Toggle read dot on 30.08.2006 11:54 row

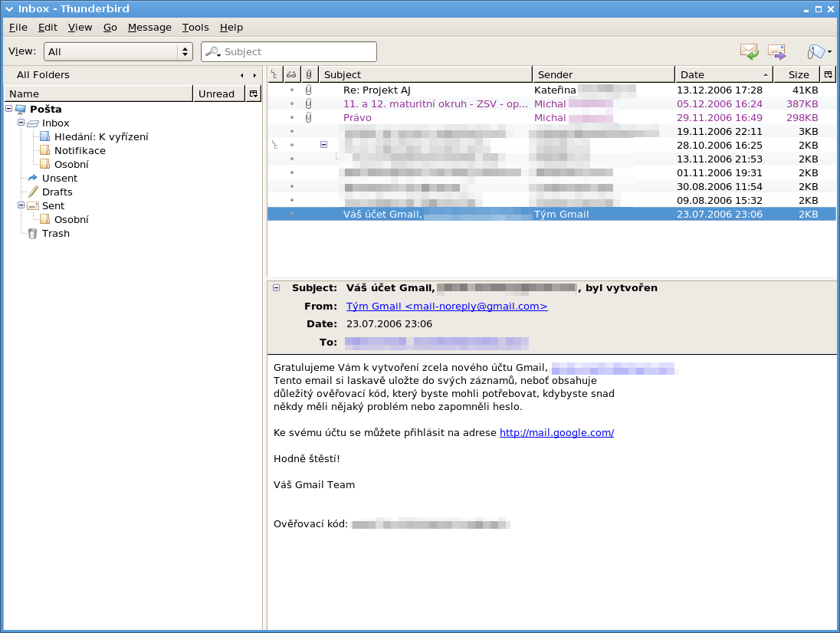point(292,186)
